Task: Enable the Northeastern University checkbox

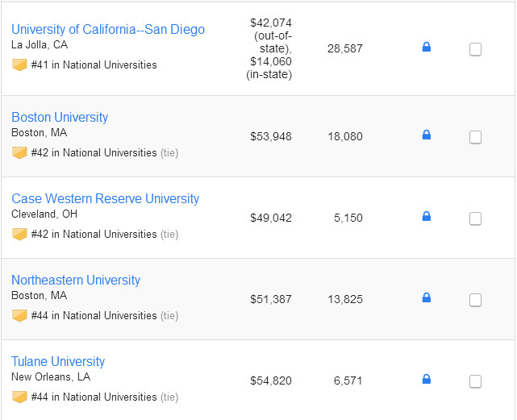Action: pos(475,300)
